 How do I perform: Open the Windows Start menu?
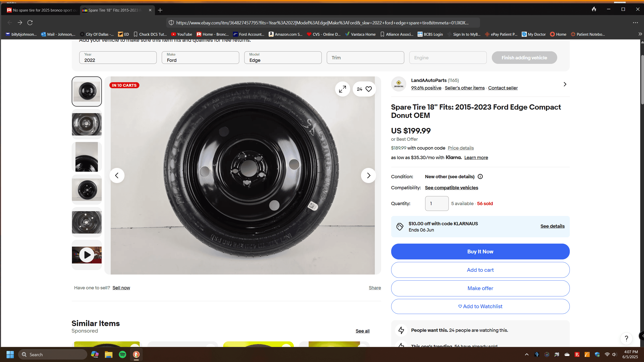10,354
